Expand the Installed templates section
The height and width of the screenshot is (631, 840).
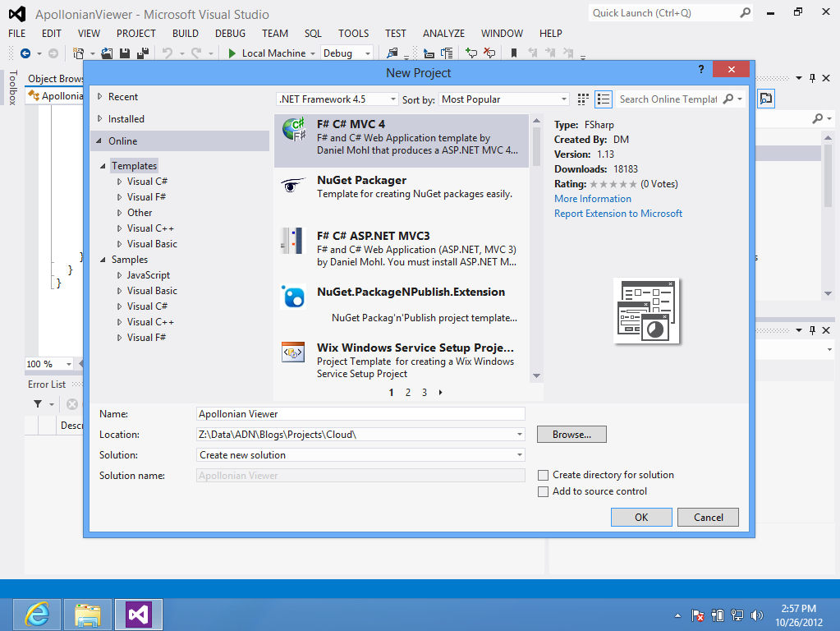(100, 119)
